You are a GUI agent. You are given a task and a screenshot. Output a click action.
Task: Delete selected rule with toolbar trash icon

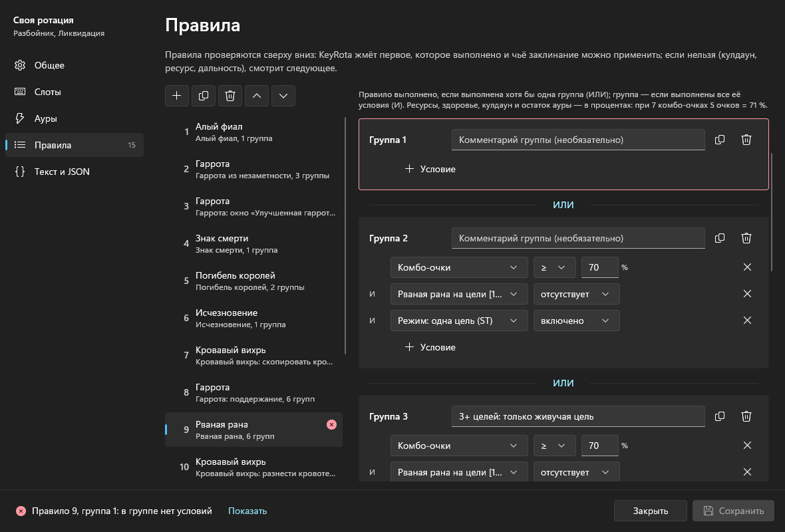(x=230, y=96)
